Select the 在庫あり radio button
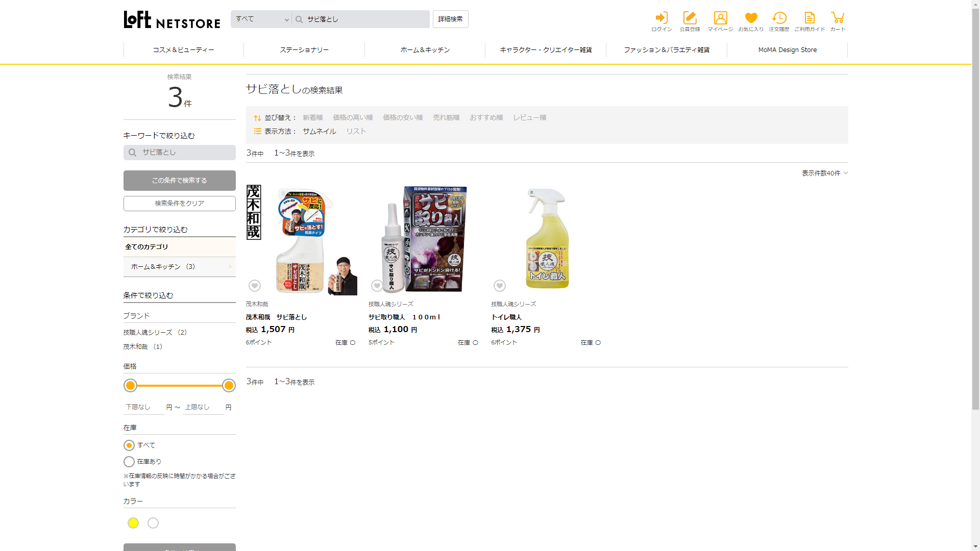This screenshot has height=551, width=980. coord(129,462)
